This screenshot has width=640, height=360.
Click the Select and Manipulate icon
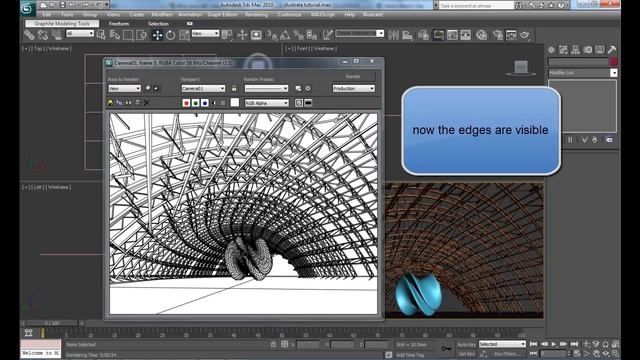(x=242, y=35)
